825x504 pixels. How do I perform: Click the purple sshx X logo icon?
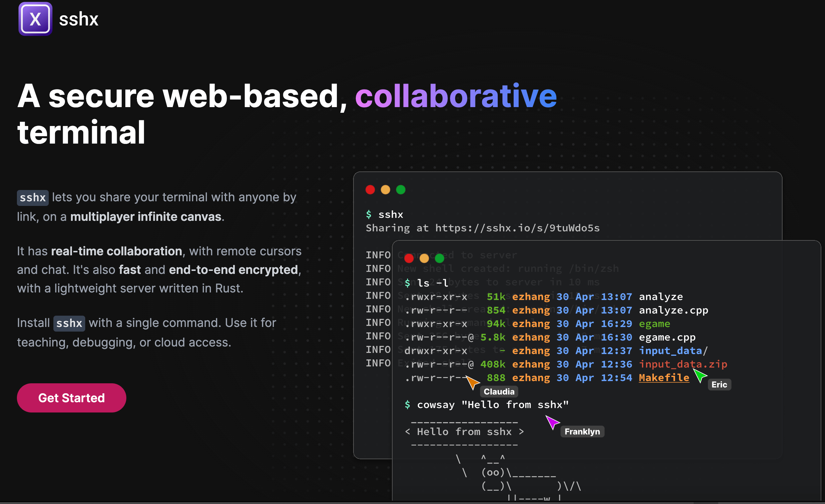[35, 19]
